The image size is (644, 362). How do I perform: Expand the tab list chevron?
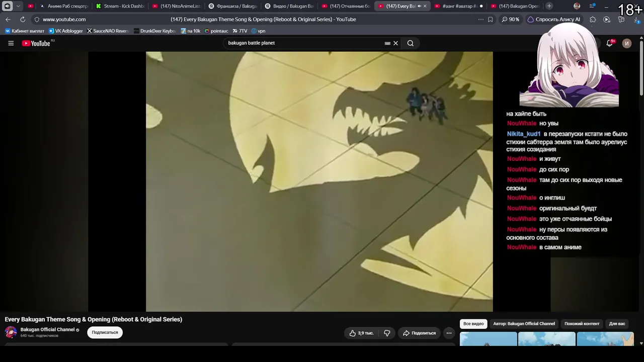tap(18, 6)
